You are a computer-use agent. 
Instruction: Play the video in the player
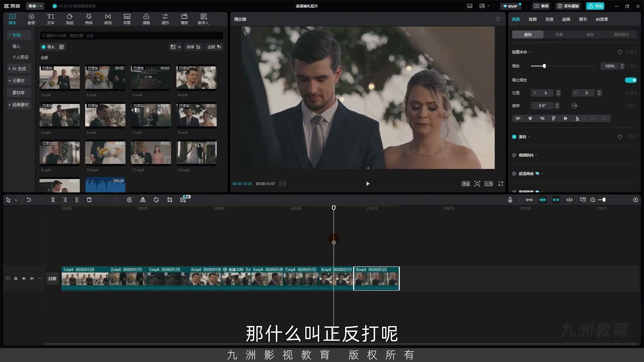[x=368, y=184]
